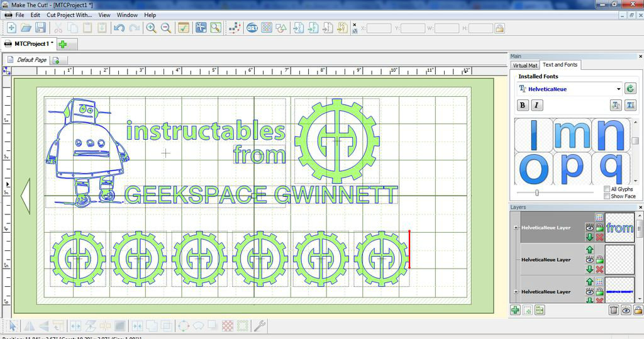Move the 'from' layer down

(x=589, y=237)
